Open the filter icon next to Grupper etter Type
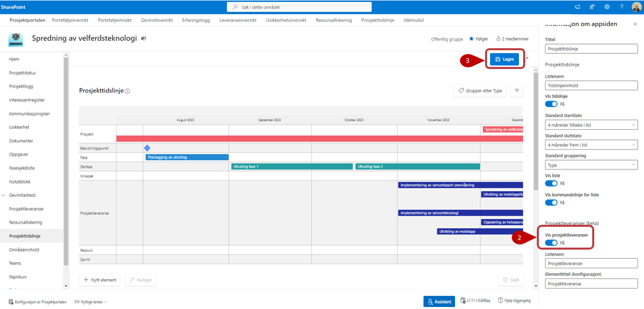Image resolution: width=644 pixels, height=309 pixels. [x=517, y=91]
